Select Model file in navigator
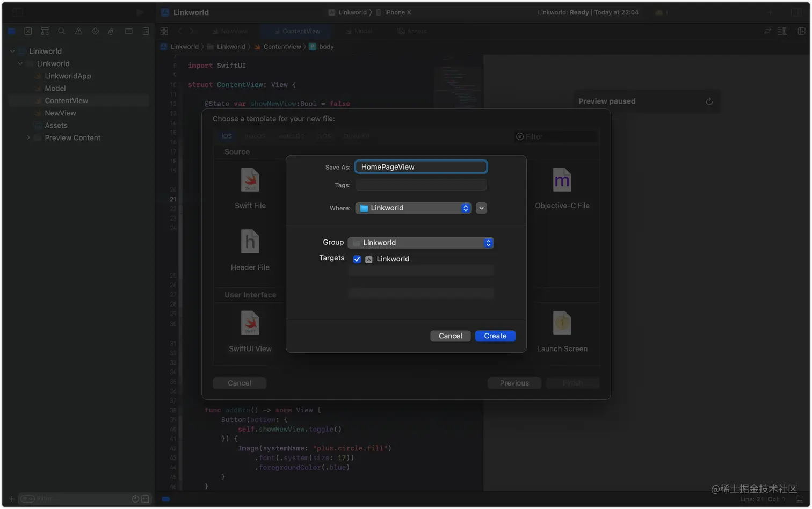The image size is (812, 509). point(55,88)
